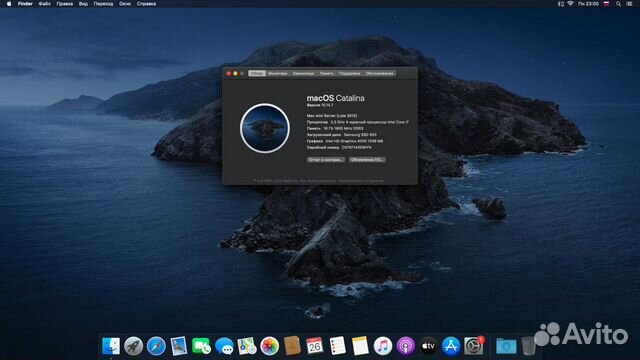Open the Справка menu
Viewport: 640px width, 360px height.
(x=146, y=4)
